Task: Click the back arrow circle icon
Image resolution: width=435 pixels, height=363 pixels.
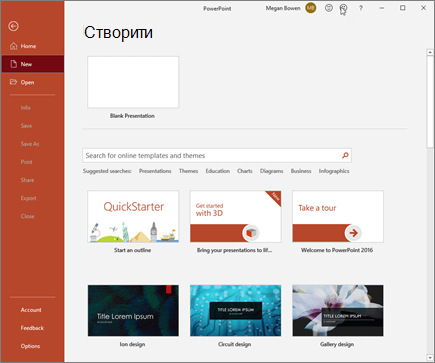Action: [x=14, y=26]
